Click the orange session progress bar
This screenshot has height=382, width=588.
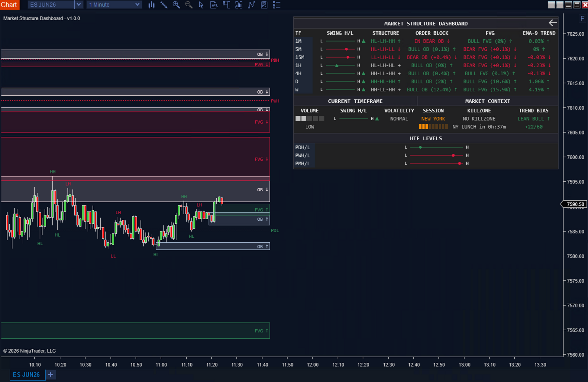tap(433, 127)
